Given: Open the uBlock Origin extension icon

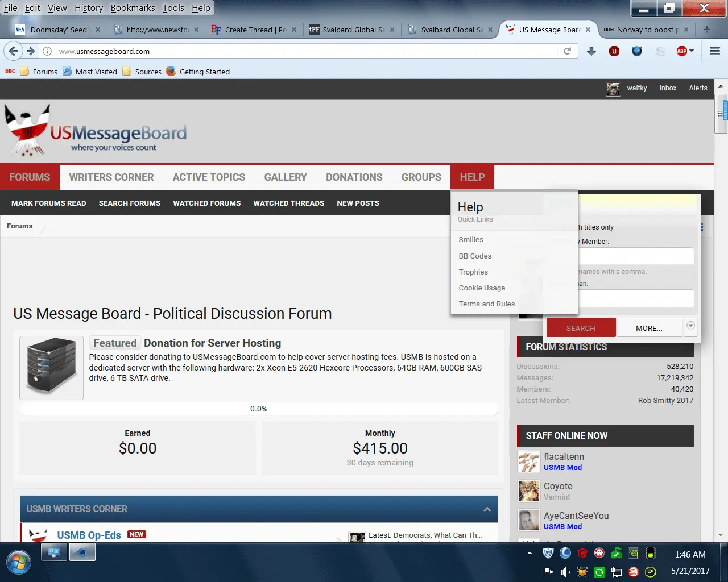Looking at the screenshot, I should coord(614,51).
